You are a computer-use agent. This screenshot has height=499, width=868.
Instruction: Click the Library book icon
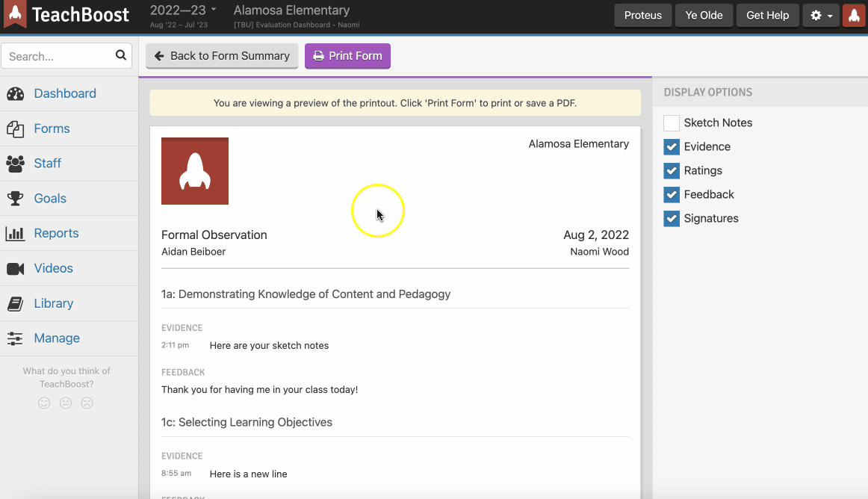click(16, 303)
